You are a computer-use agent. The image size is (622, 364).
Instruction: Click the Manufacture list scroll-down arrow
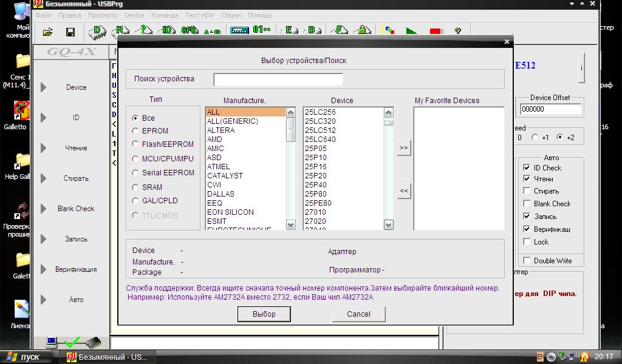coord(291,225)
